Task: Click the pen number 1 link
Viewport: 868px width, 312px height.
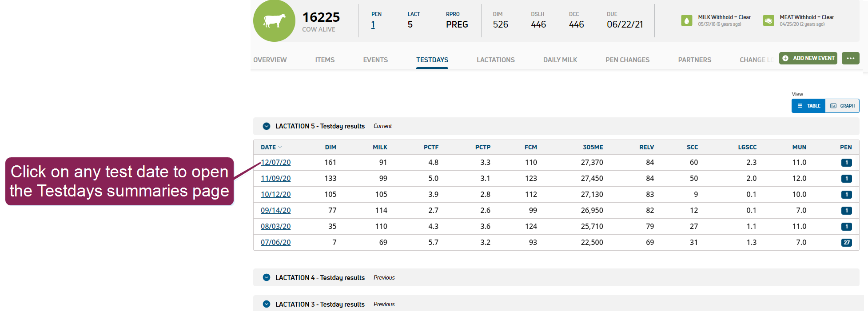Action: 373,25
